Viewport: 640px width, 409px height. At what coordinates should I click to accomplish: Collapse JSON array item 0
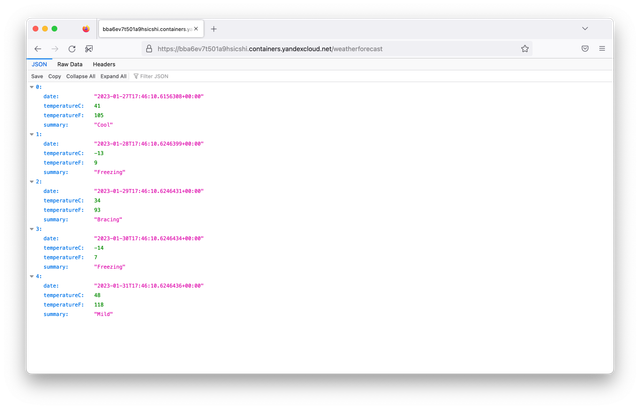(32, 87)
